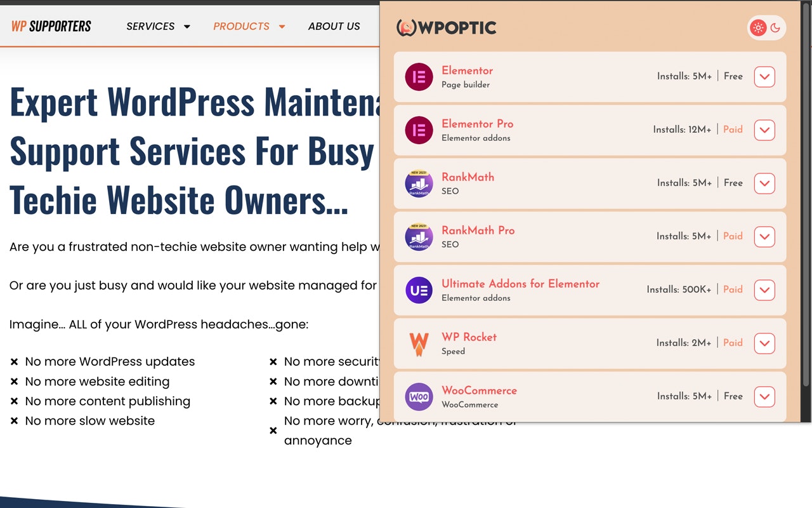The width and height of the screenshot is (812, 508).
Task: Expand Ultimate Addons for Elementor details
Action: [x=764, y=290]
